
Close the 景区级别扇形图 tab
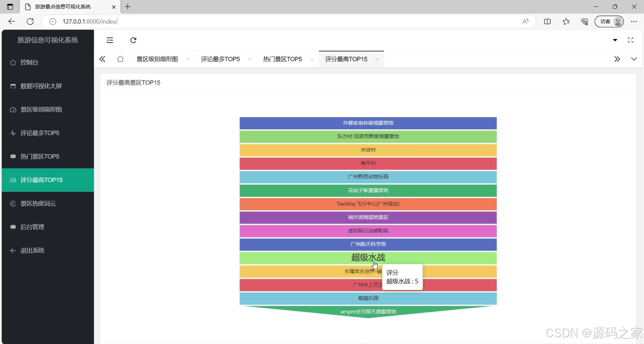coord(188,59)
